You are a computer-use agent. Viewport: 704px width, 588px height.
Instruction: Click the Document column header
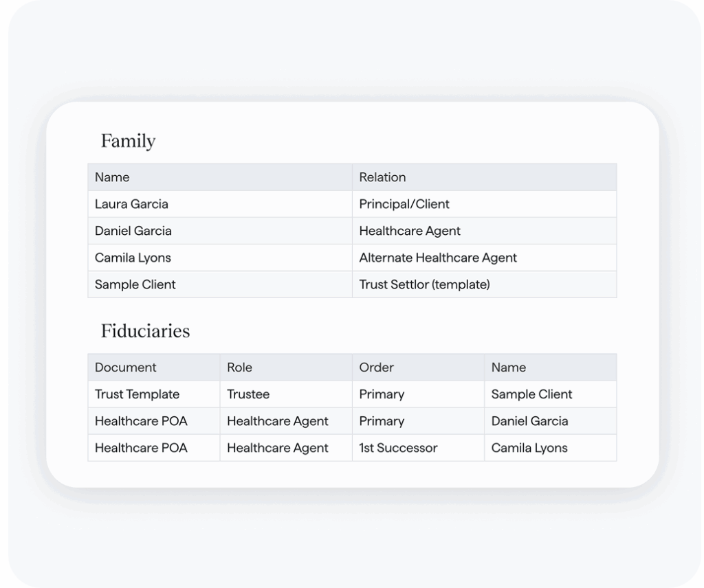tap(154, 367)
